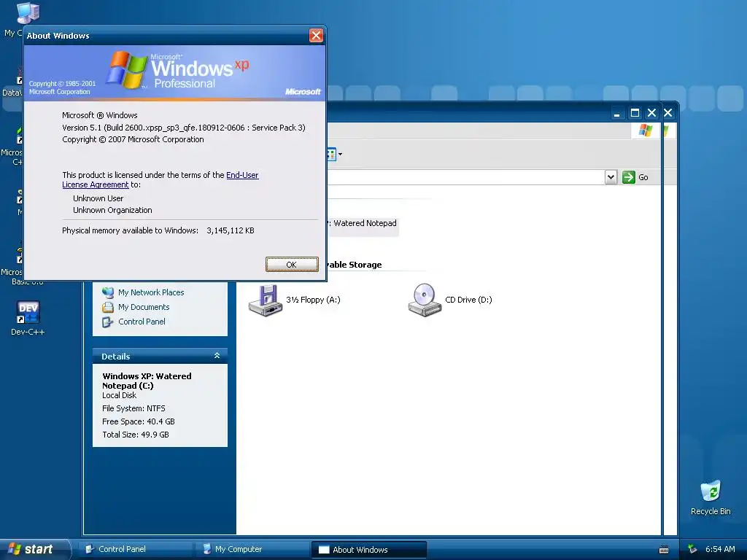Open Control Panel from Other Places

pos(142,322)
